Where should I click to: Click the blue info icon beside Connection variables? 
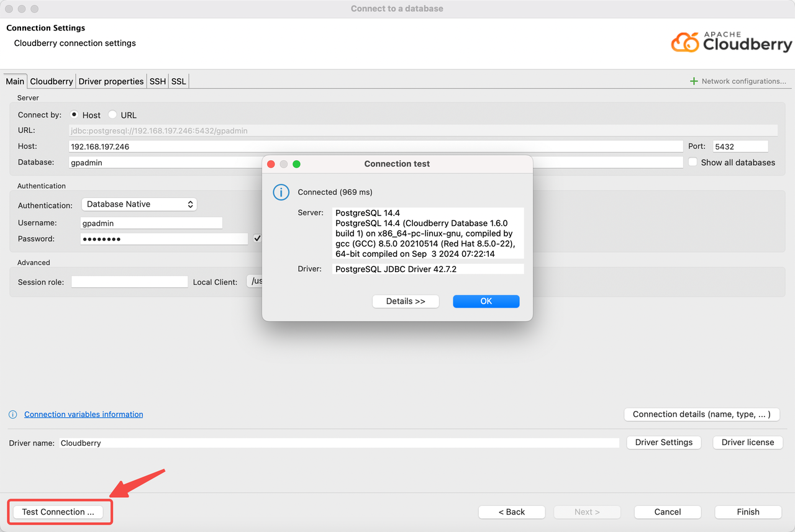coord(13,415)
